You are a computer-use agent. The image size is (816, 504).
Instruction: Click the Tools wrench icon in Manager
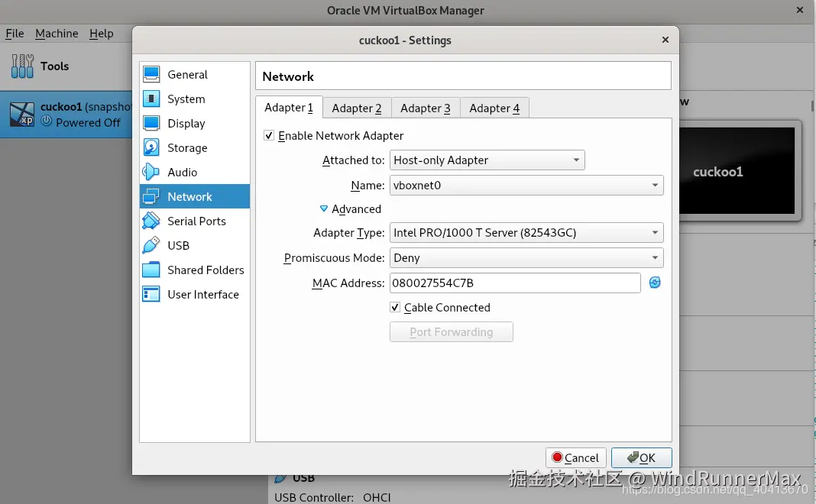[22, 66]
